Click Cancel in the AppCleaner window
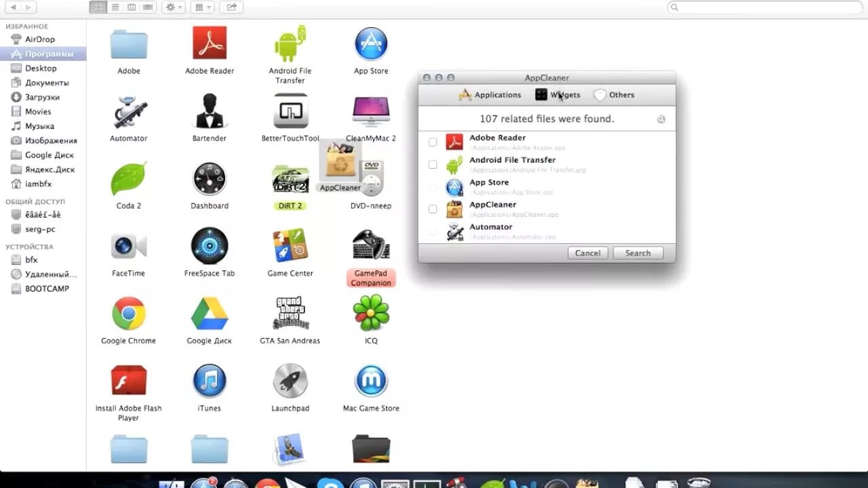The width and height of the screenshot is (868, 488). [587, 253]
